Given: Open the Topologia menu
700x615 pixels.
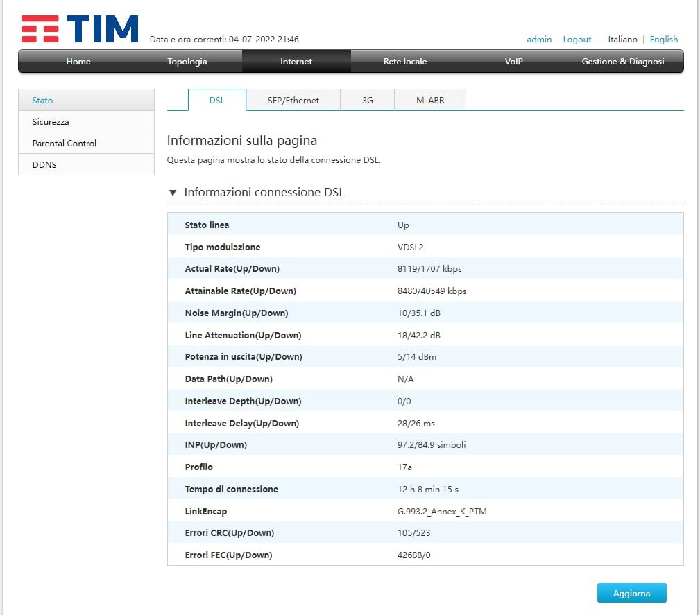Looking at the screenshot, I should point(187,62).
